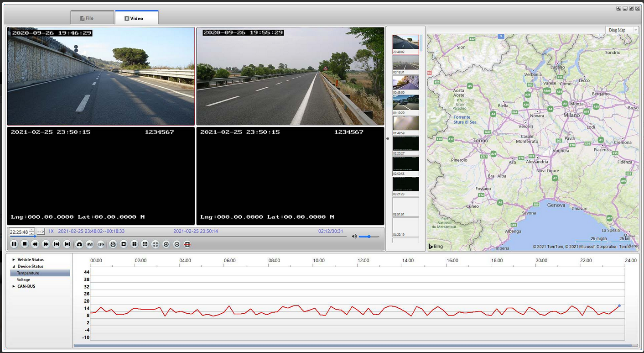This screenshot has height=353, width=644.
Task: Open the Bing Map dropdown
Action: click(635, 30)
